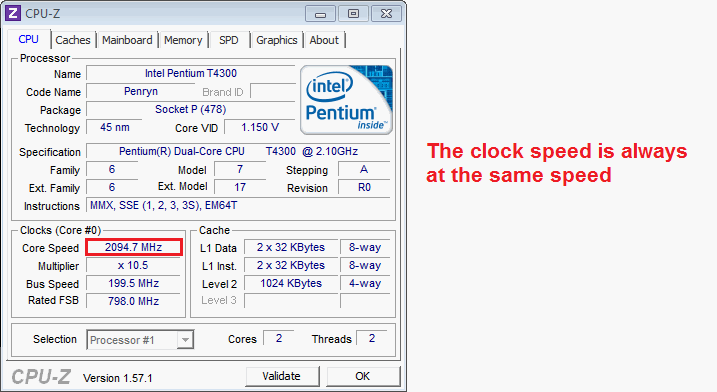Maximize the CPU-Z window
The image size is (717, 392).
(353, 14)
